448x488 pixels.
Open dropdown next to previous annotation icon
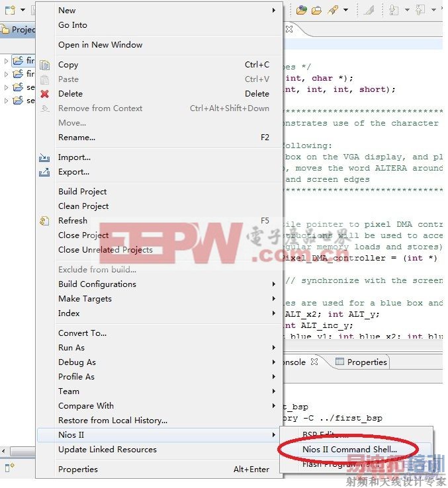pyautogui.click(x=433, y=11)
